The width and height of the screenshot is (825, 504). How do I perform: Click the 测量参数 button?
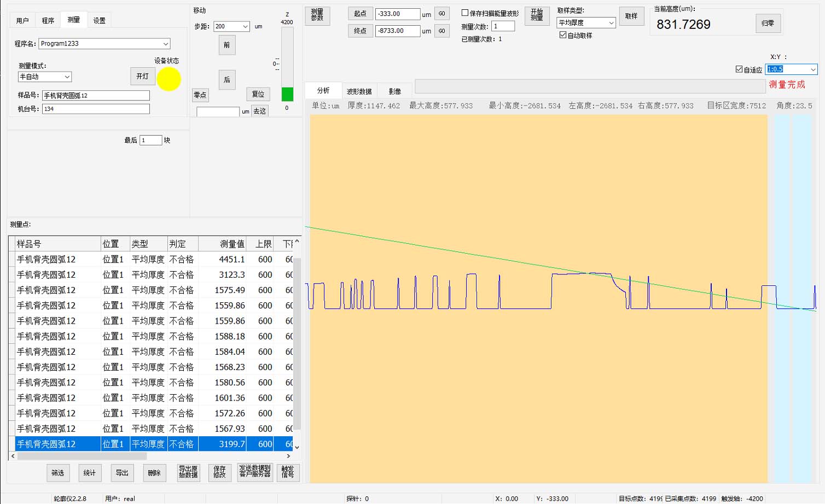coord(317,15)
